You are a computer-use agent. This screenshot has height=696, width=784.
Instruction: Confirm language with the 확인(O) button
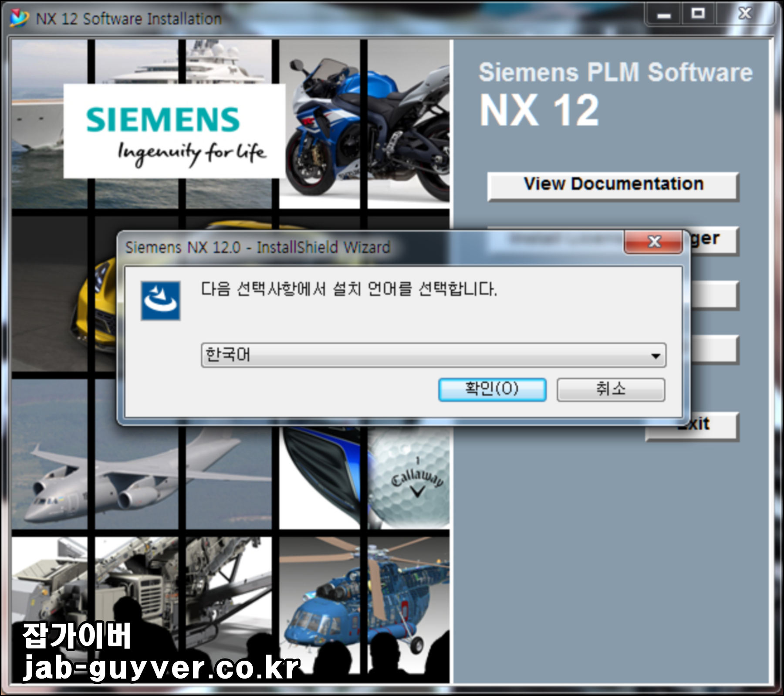[x=492, y=389]
